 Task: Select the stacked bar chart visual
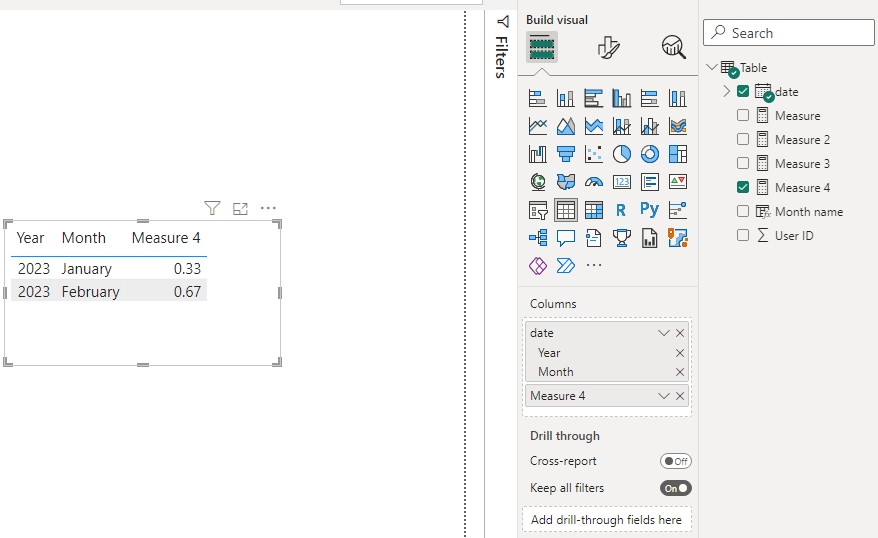point(538,99)
